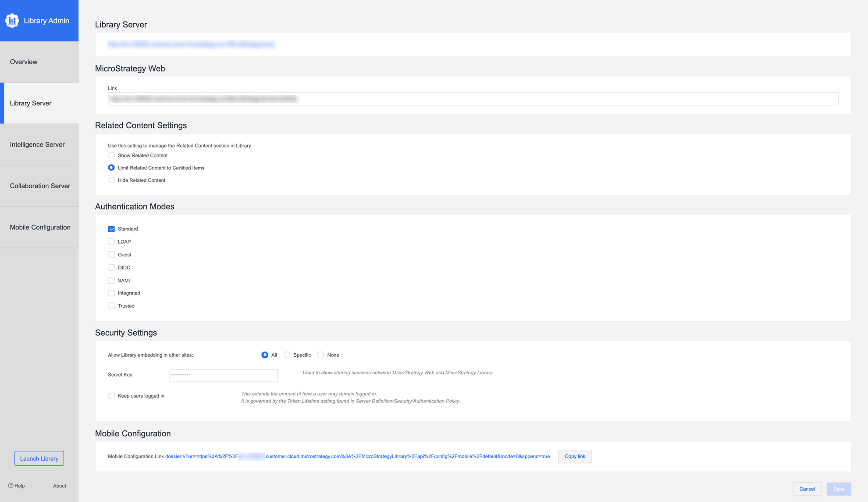The height and width of the screenshot is (502, 868).
Task: Toggle Keep users logged in
Action: (x=111, y=396)
